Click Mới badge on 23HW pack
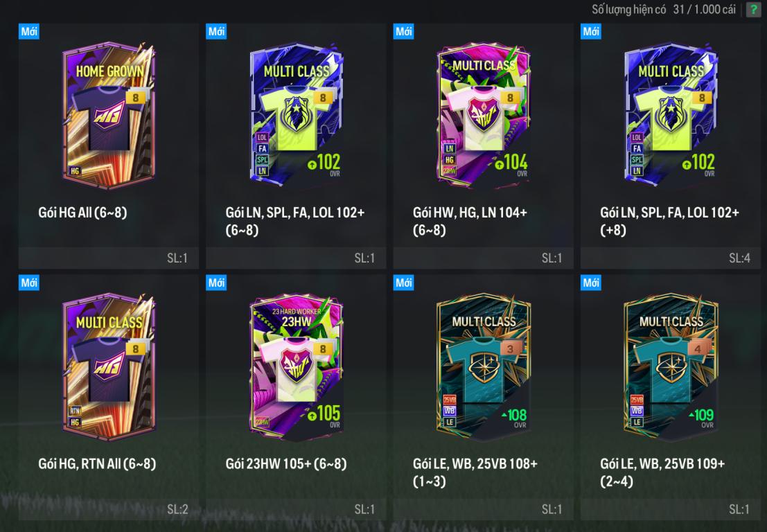Viewport: 767px width, 532px height. (216, 283)
